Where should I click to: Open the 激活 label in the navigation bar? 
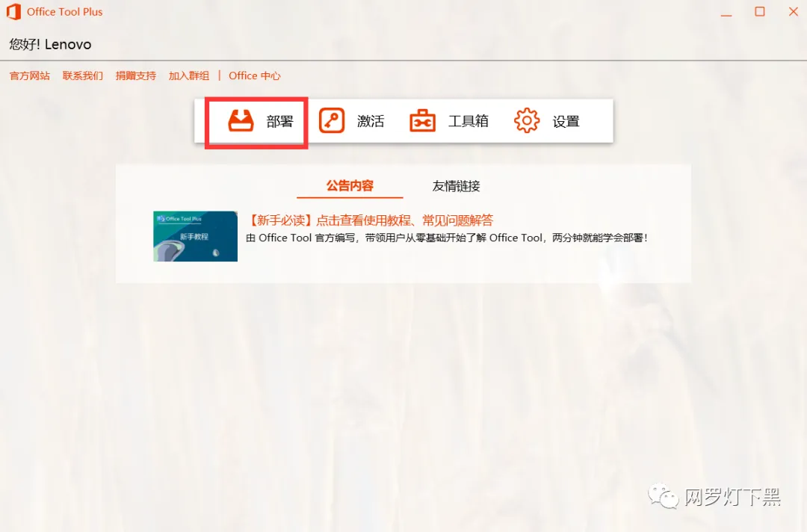(371, 122)
